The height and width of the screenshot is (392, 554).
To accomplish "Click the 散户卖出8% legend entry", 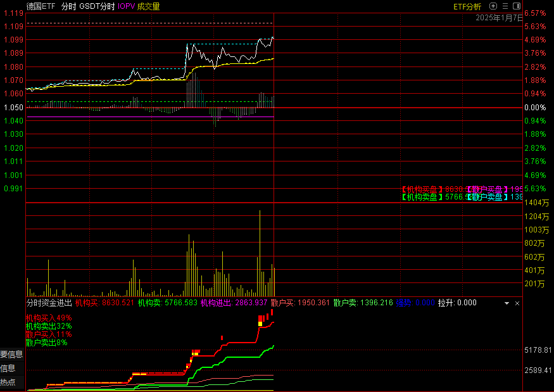I will coord(46,343).
